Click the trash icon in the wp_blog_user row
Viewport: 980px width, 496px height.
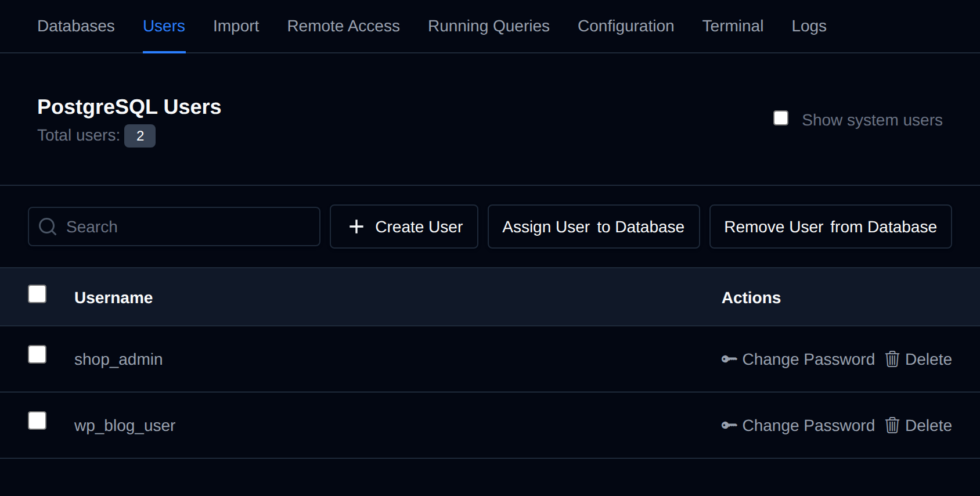(892, 425)
